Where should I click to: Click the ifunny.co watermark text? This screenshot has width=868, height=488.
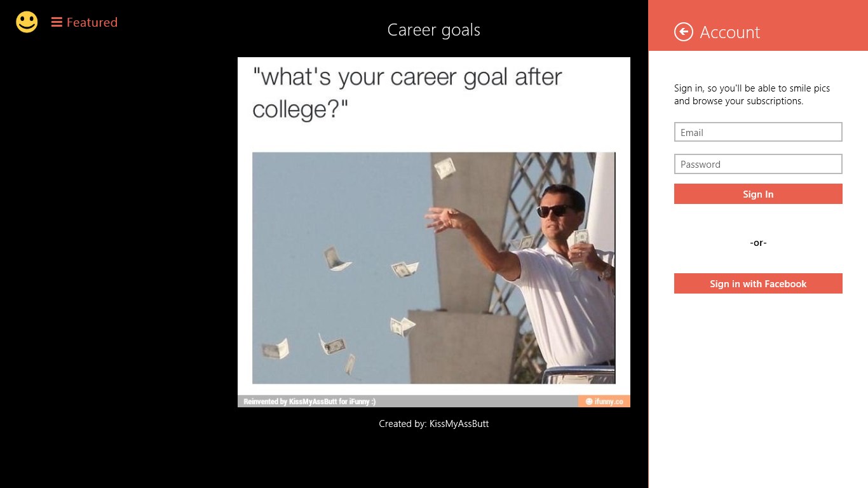click(x=608, y=402)
